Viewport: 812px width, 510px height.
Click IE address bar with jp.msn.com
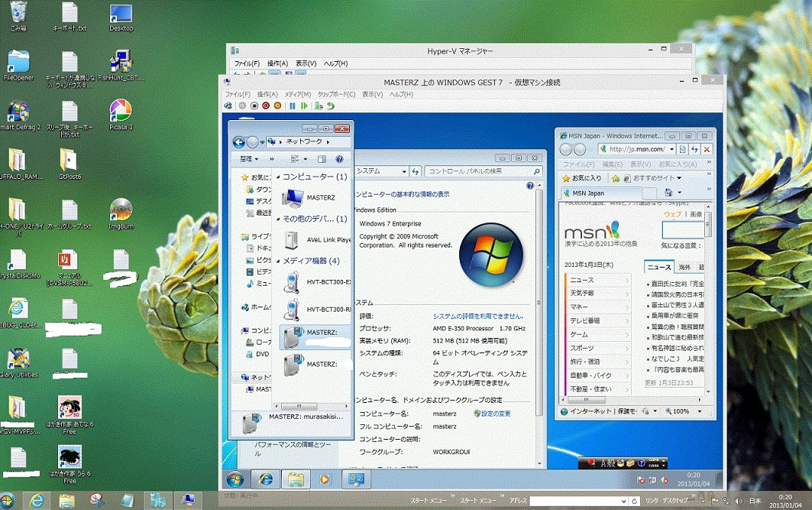point(636,149)
